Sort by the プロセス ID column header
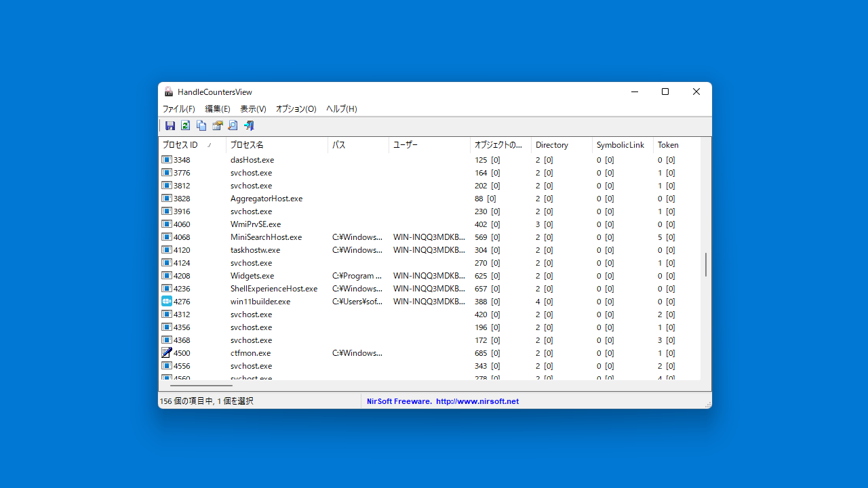 pos(193,145)
